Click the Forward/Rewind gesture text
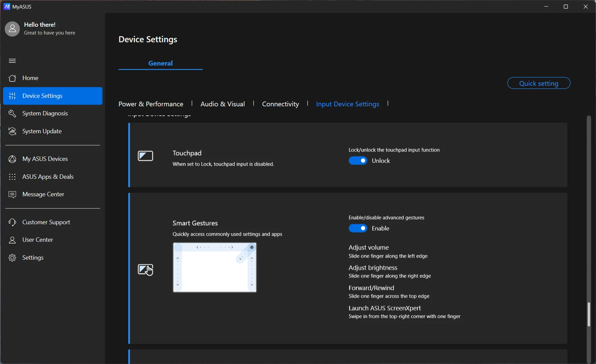The width and height of the screenshot is (596, 364). click(x=371, y=288)
